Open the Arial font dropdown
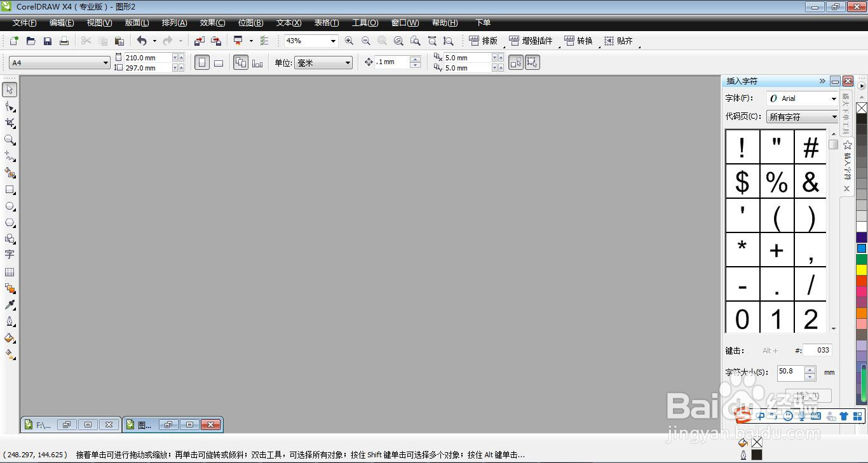 pyautogui.click(x=834, y=98)
